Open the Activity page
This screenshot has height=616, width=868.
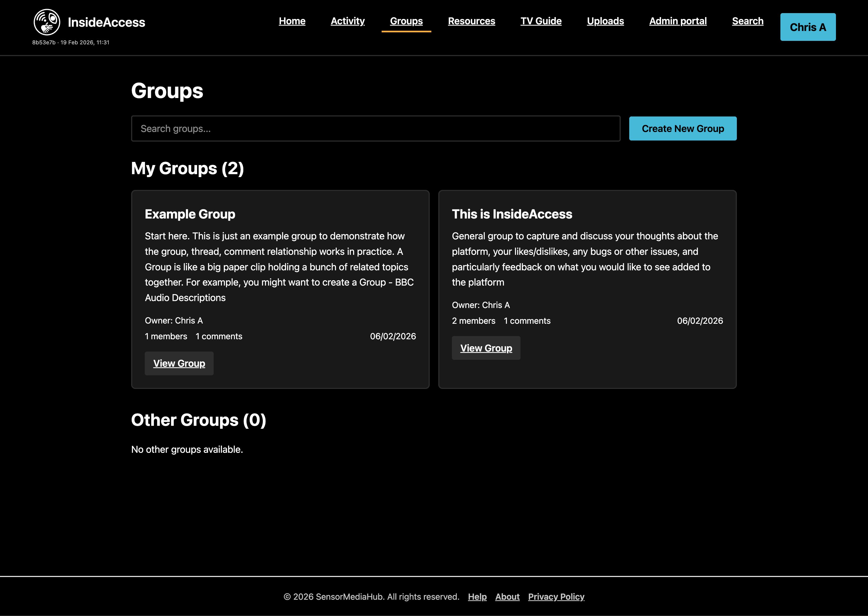pyautogui.click(x=347, y=21)
